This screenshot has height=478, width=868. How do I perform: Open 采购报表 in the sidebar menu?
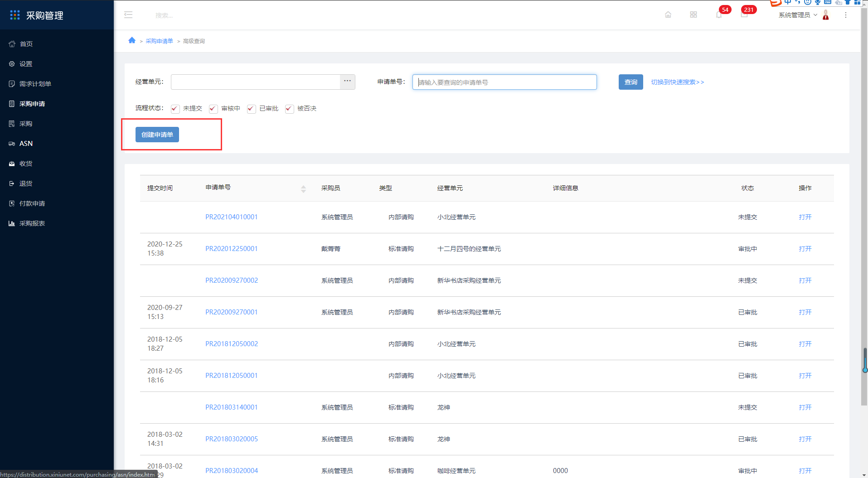click(32, 223)
